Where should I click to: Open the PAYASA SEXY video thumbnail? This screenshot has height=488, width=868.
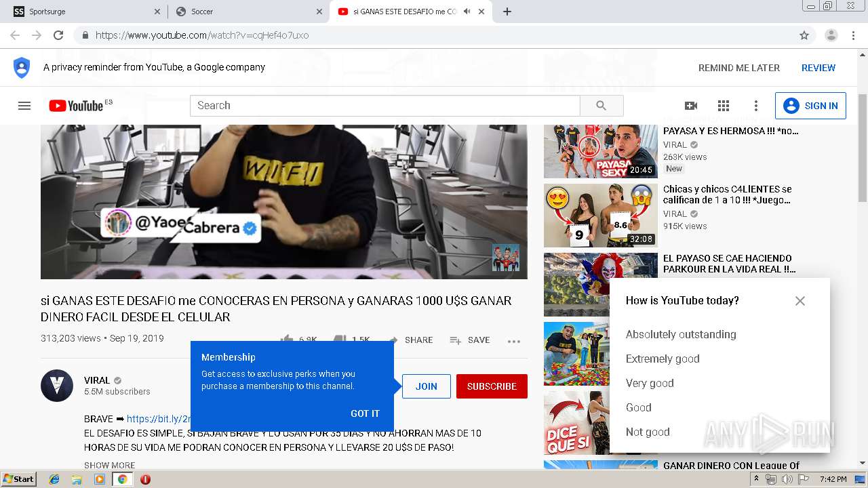[x=601, y=151]
